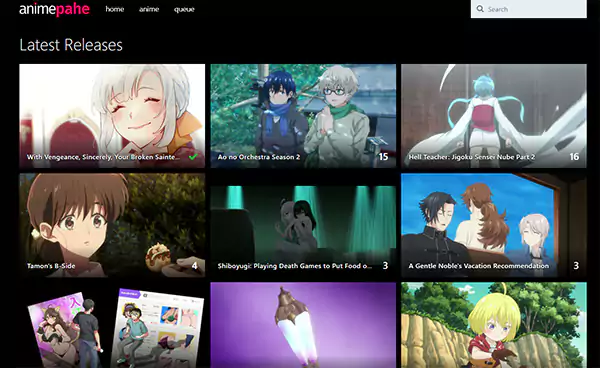Click Ao no Orchestra Season 2 title
The height and width of the screenshot is (368, 600).
click(259, 157)
